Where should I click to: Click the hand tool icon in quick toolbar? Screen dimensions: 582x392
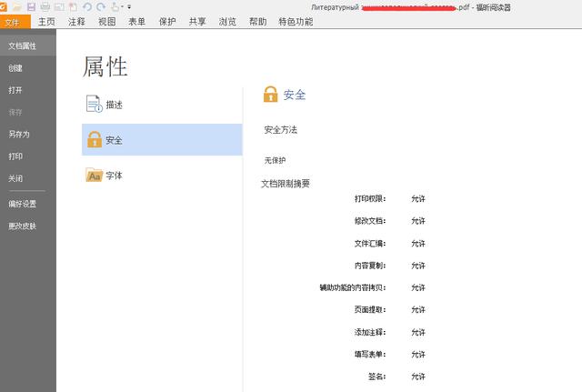115,6
